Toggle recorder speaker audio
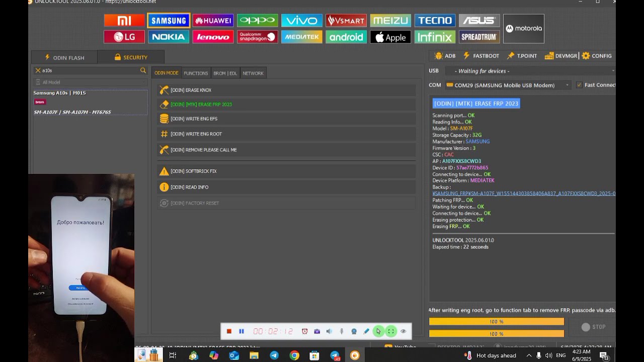Viewport: 644px width, 362px height. point(329,331)
